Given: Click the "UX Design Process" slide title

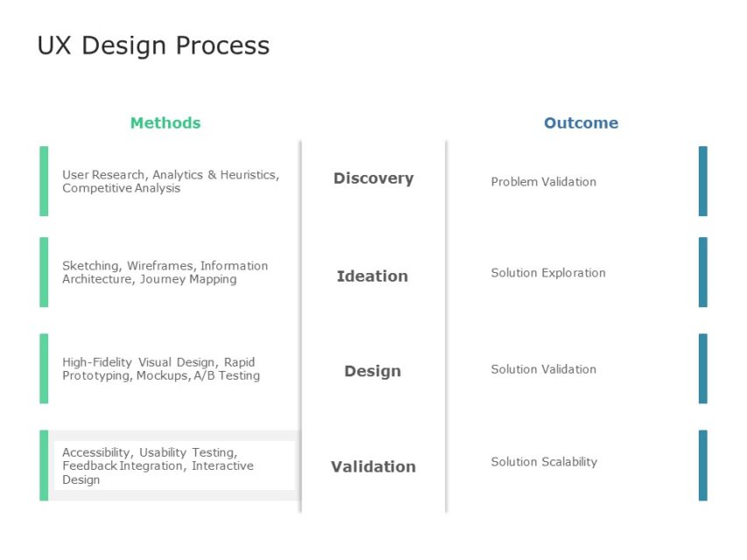Looking at the screenshot, I should point(153,45).
